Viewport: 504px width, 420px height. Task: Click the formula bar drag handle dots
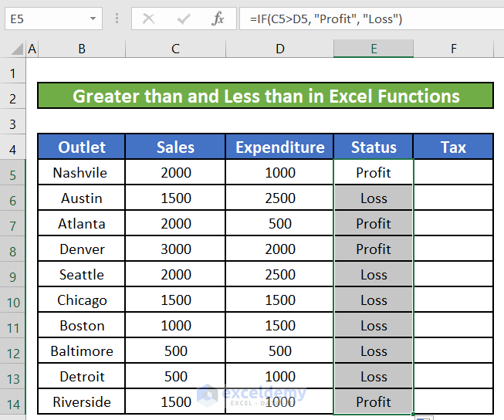point(116,19)
